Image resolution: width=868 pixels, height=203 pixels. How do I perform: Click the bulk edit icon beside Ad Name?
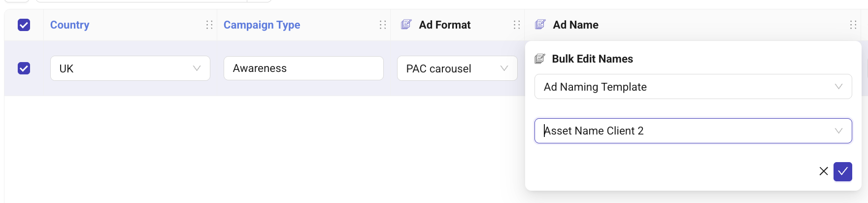click(x=540, y=25)
